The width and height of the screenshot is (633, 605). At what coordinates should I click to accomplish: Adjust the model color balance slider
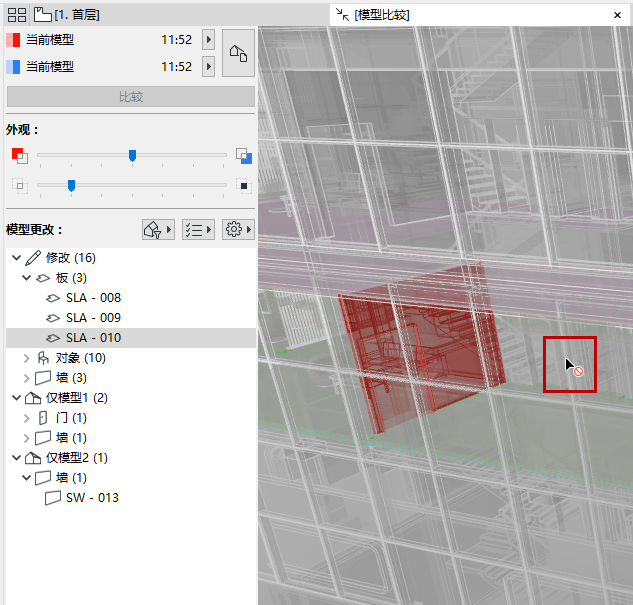click(x=132, y=155)
